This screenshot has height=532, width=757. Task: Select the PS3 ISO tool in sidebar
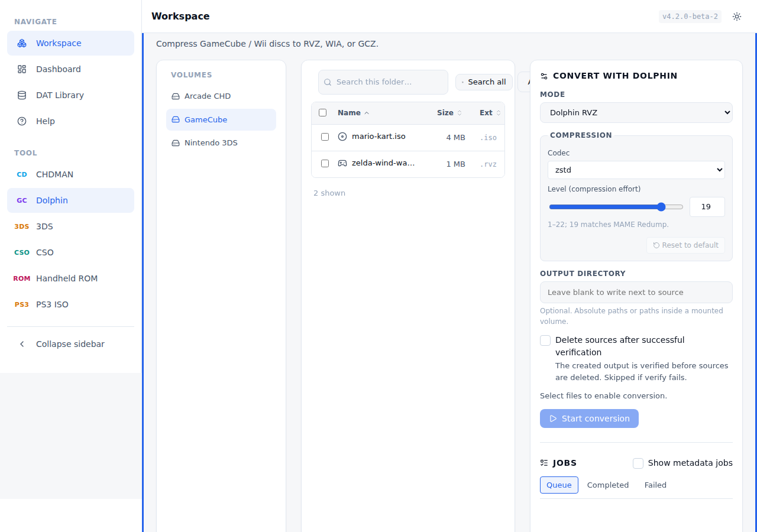(71, 304)
